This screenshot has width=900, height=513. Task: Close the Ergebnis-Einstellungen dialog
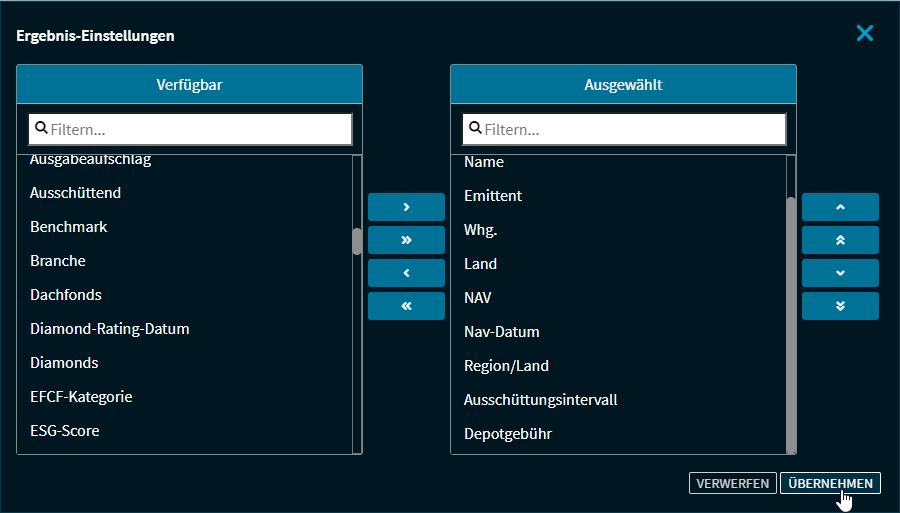click(x=865, y=34)
